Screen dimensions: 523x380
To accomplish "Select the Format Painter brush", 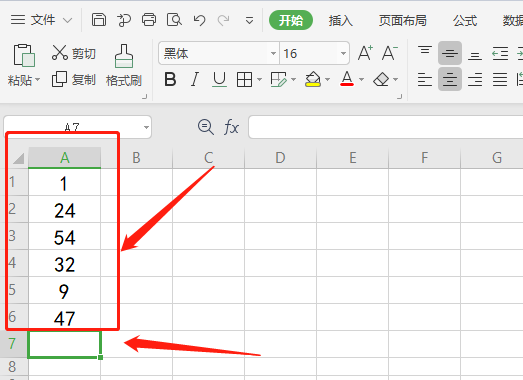I will [x=124, y=66].
